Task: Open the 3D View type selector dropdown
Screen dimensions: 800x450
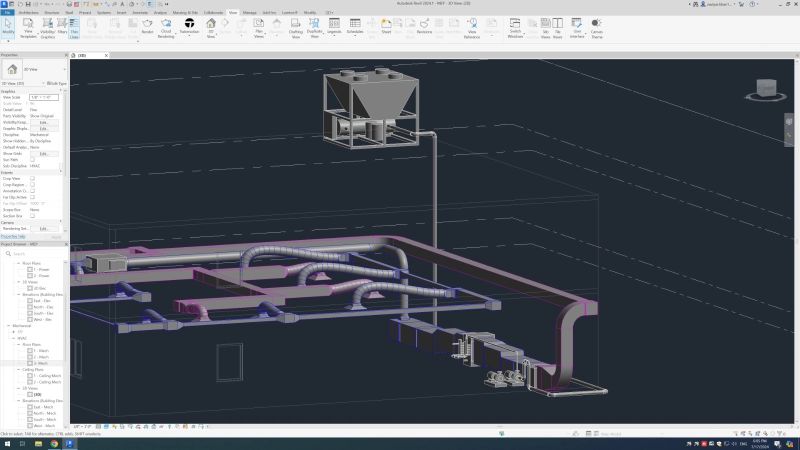Action: (x=36, y=70)
